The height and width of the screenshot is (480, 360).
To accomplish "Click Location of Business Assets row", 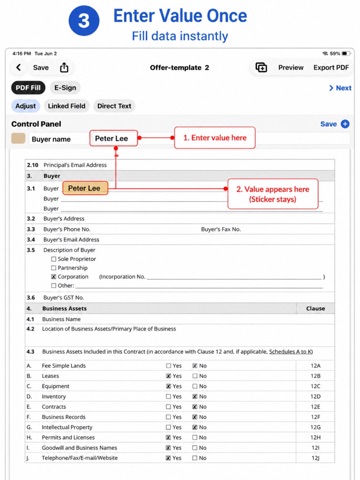I will pyautogui.click(x=180, y=335).
